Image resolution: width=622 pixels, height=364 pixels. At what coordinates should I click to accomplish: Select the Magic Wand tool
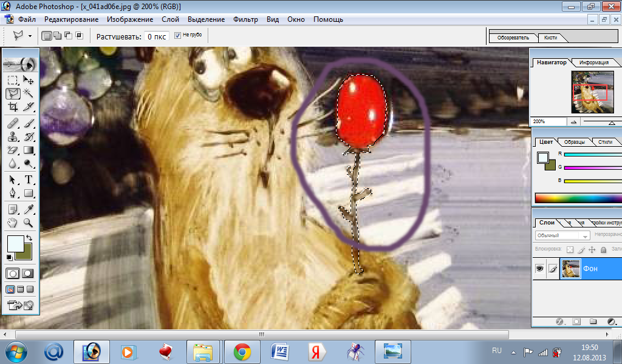pyautogui.click(x=28, y=93)
